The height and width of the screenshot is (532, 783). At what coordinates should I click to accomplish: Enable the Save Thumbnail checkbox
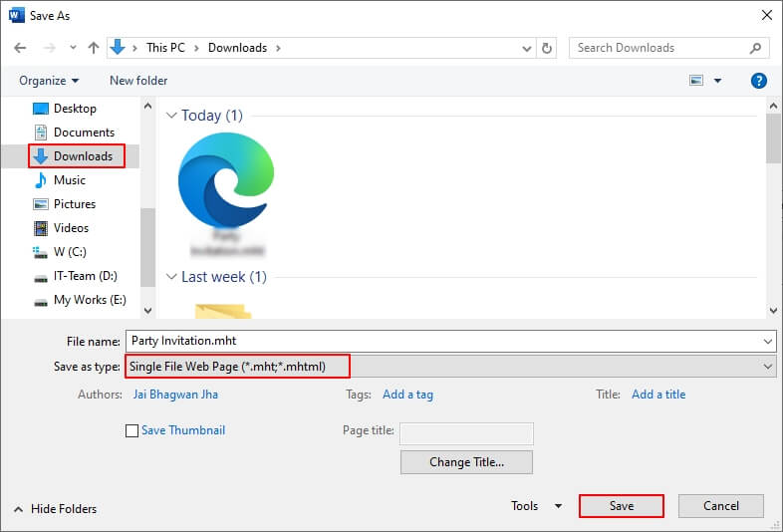click(x=131, y=430)
